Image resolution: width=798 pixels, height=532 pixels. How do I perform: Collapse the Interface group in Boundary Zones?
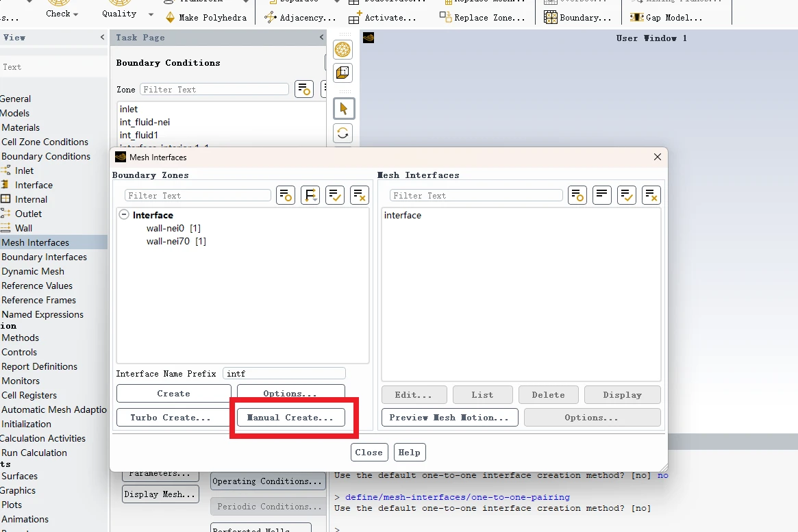click(124, 214)
